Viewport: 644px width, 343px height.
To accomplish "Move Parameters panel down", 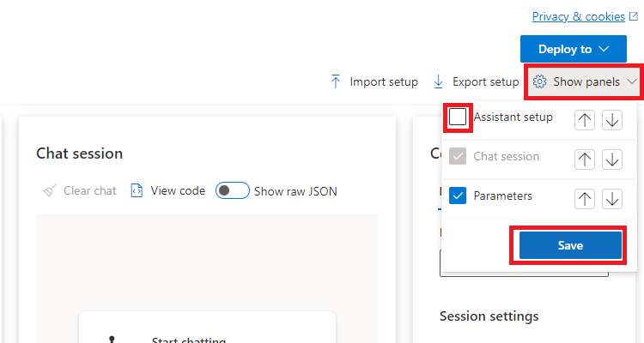I will [612, 199].
